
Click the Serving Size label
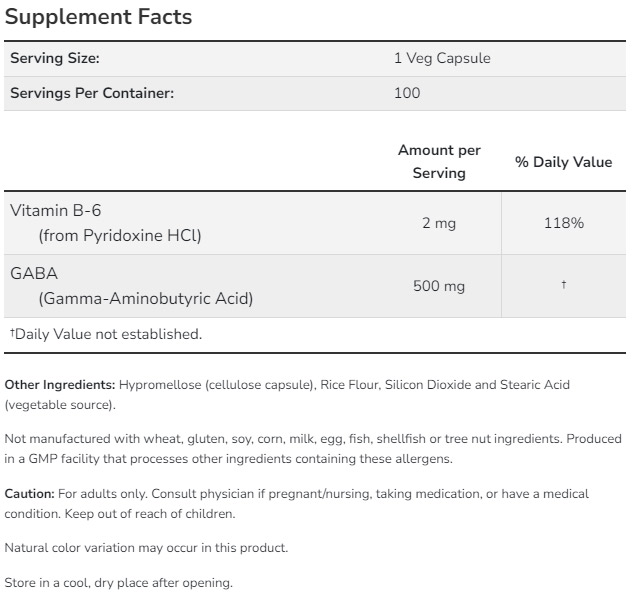pos(55,58)
